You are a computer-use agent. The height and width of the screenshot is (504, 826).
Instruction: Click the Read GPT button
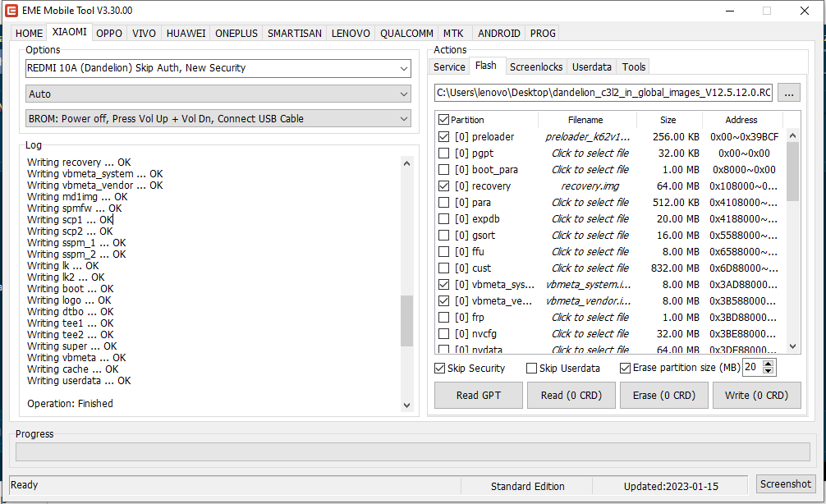(x=479, y=396)
